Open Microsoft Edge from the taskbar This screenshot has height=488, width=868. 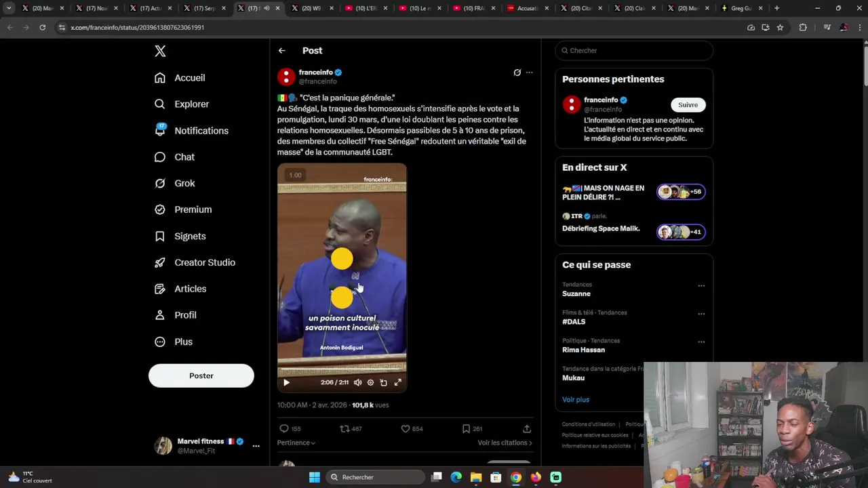tap(456, 477)
